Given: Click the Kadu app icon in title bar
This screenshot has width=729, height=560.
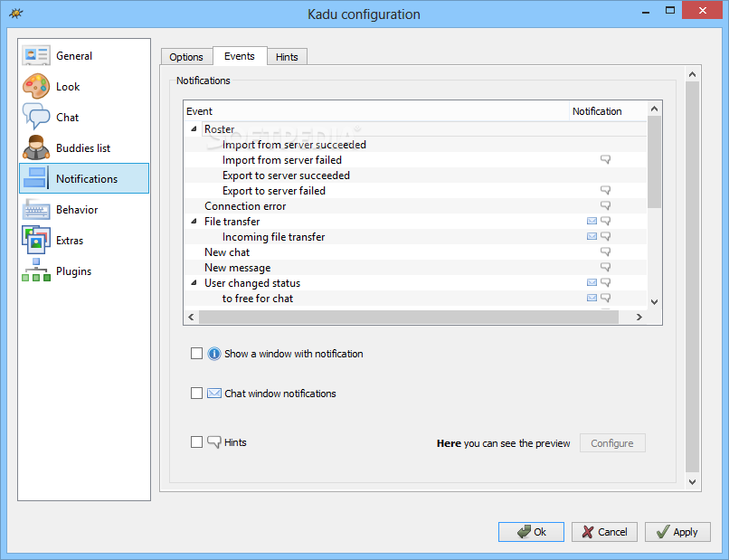Looking at the screenshot, I should [15, 13].
